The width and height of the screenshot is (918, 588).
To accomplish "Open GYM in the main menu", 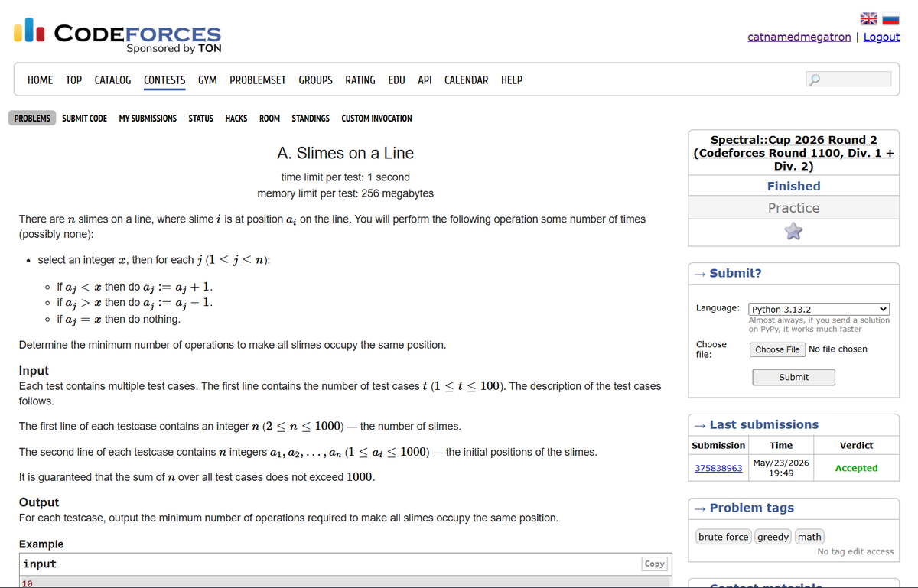I will coord(207,80).
